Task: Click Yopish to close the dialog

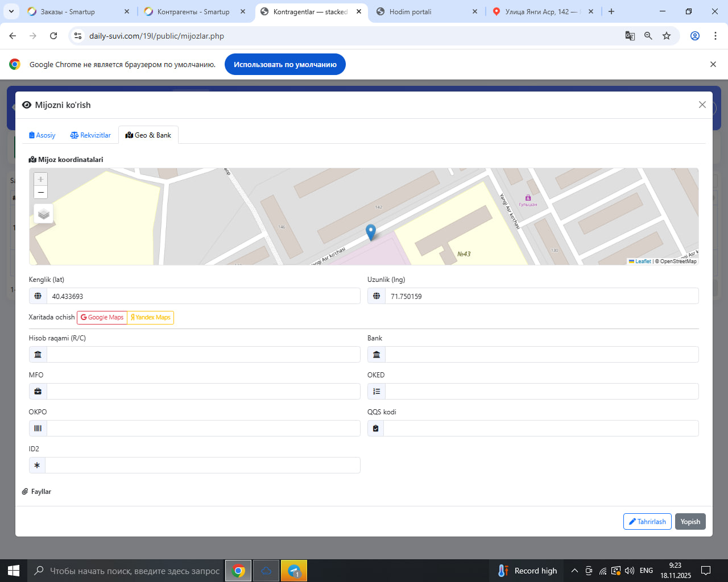Action: pos(690,522)
